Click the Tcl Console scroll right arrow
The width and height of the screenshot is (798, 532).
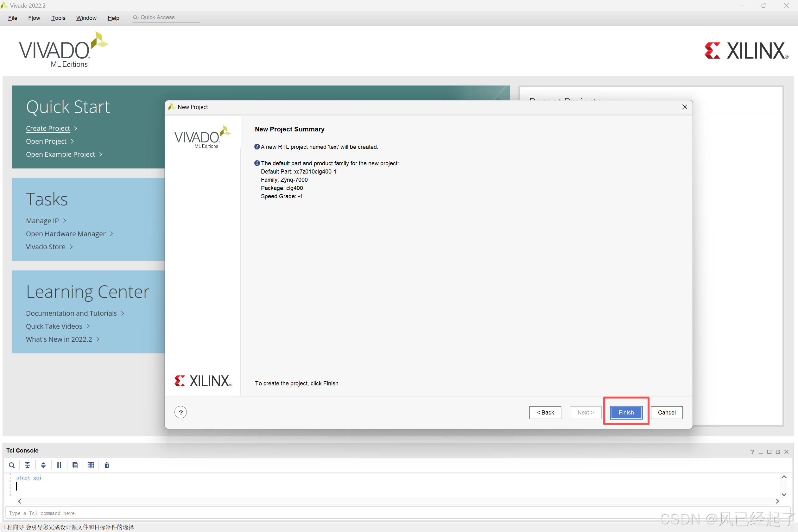tap(777, 501)
